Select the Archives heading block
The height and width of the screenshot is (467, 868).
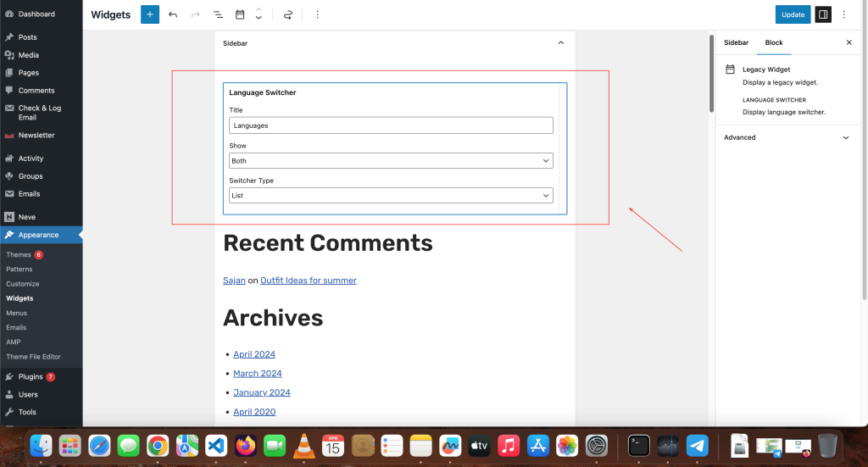click(273, 318)
